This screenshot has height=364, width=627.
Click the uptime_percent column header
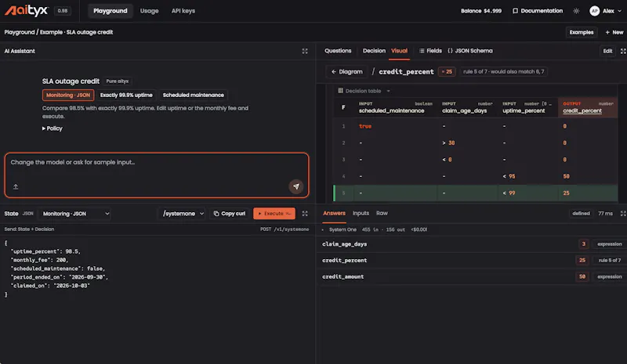527,107
